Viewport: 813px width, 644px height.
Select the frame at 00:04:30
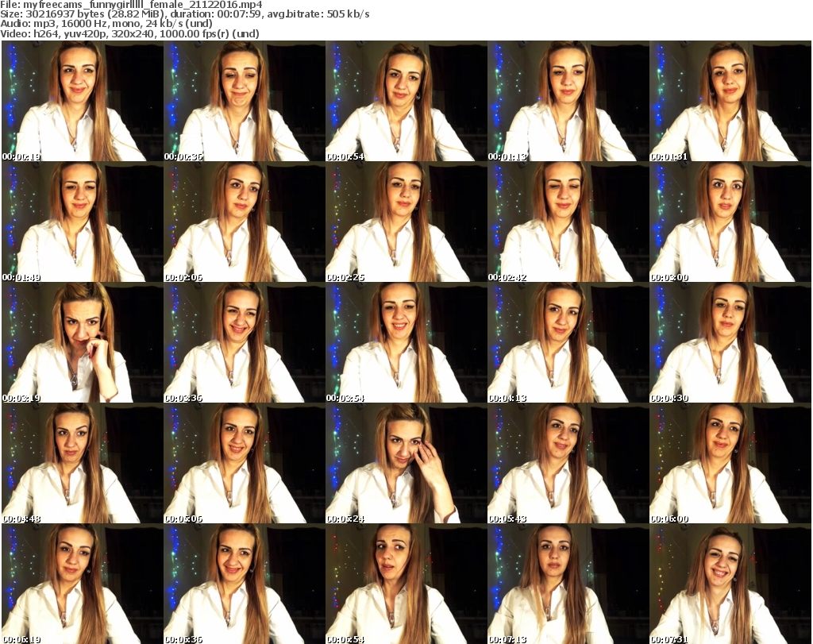(x=730, y=343)
